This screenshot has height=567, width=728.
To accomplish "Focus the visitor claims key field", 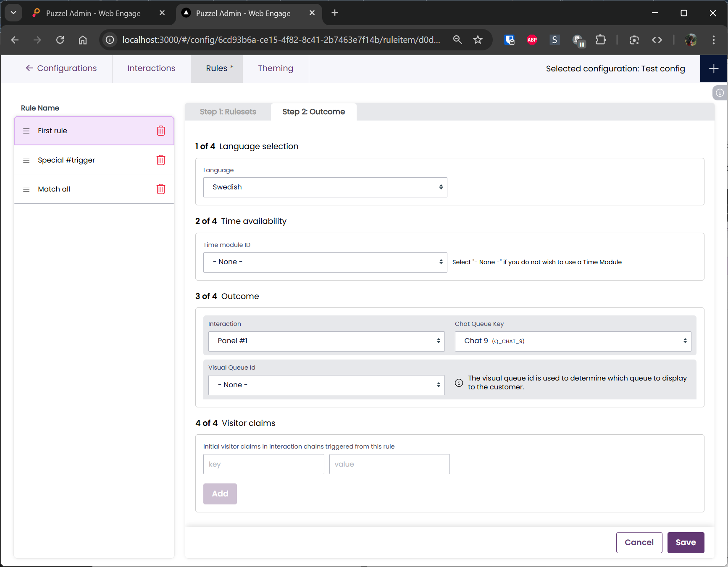I will (x=263, y=464).
